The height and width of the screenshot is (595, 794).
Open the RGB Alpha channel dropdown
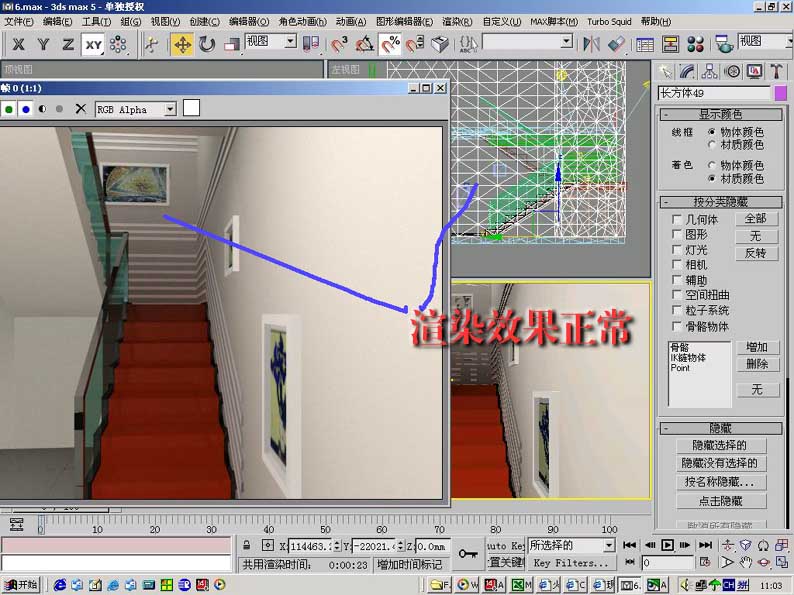tap(170, 109)
